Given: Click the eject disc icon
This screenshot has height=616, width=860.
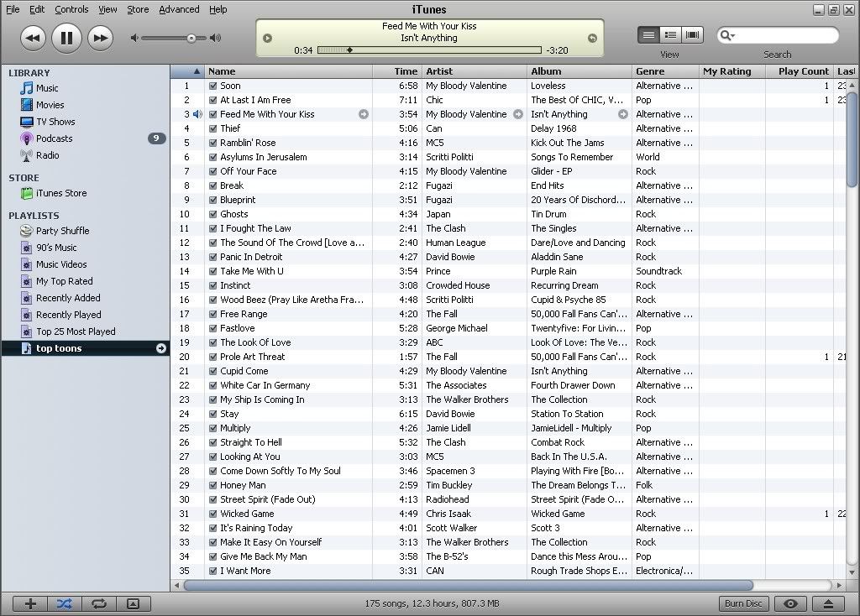Looking at the screenshot, I should point(828,603).
